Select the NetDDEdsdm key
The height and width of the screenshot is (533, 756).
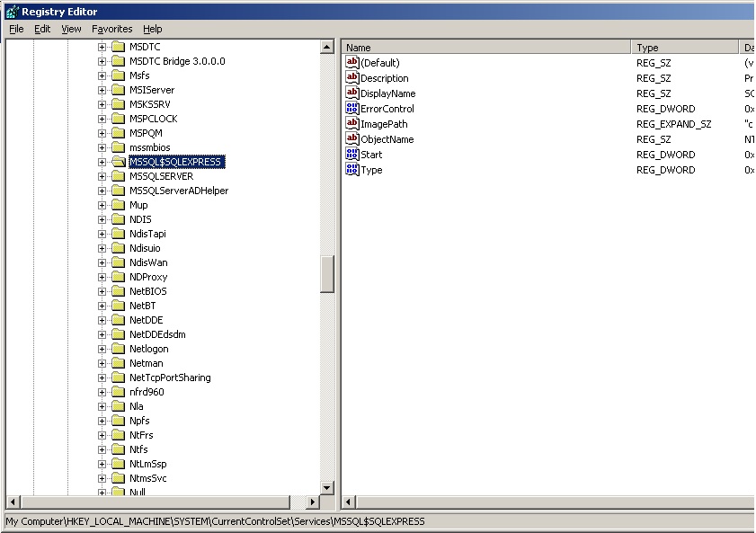(157, 334)
